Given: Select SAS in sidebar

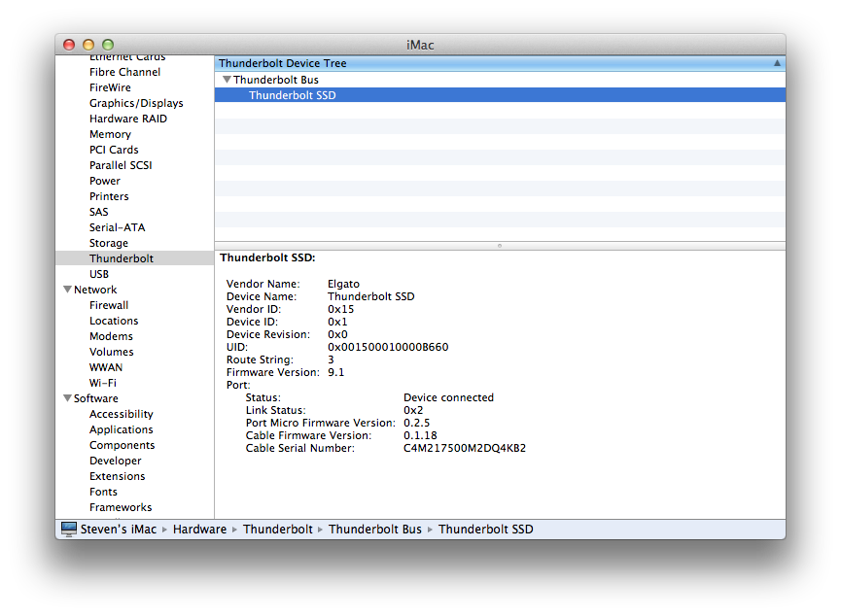Looking at the screenshot, I should coord(99,212).
